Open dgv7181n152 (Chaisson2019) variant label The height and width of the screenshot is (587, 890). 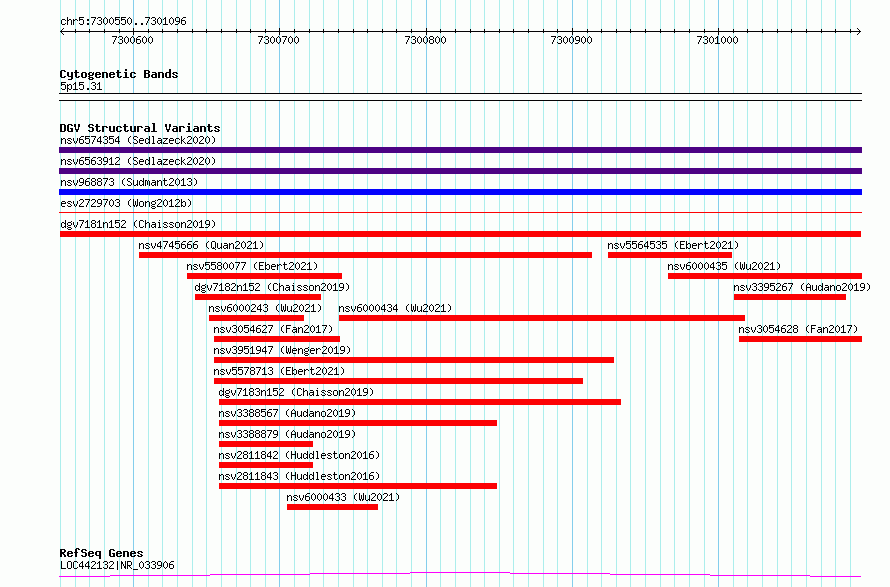click(138, 224)
